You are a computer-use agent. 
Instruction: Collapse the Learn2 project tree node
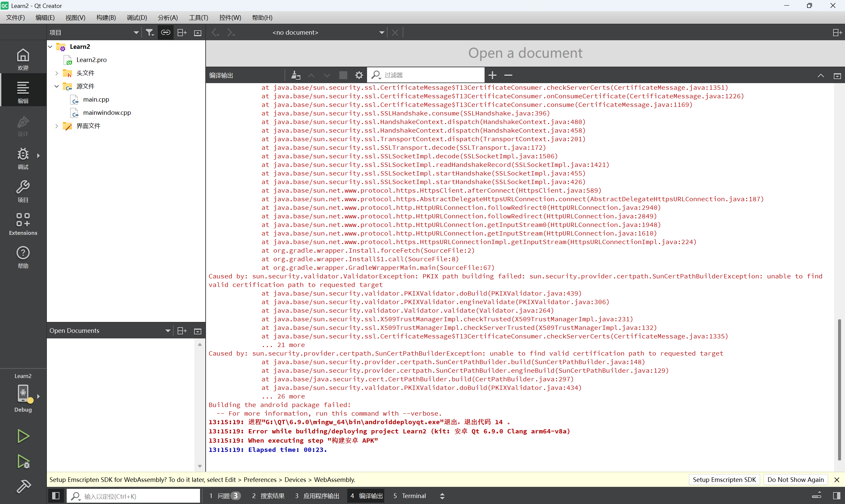coord(50,47)
